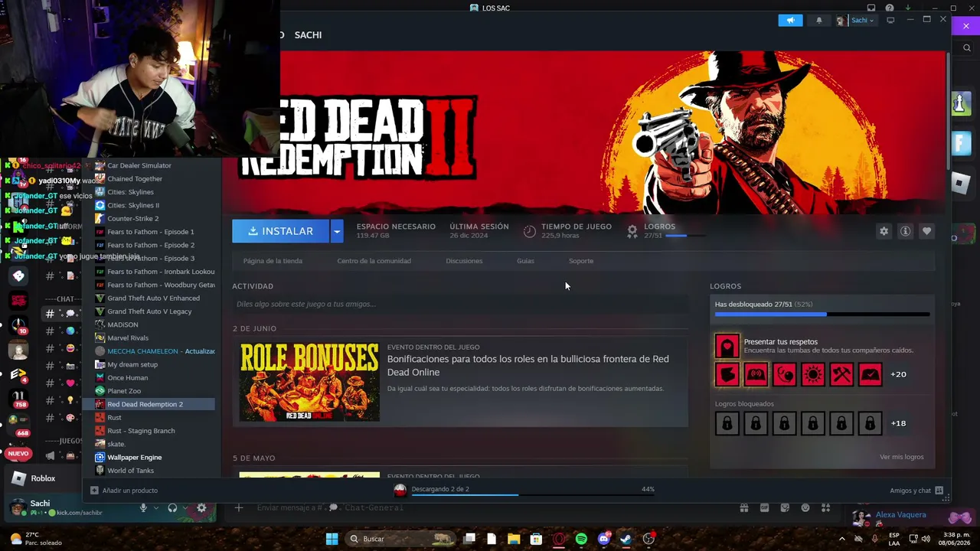Open the help question mark icon at top
This screenshot has height=551, width=980.
pyautogui.click(x=889, y=8)
